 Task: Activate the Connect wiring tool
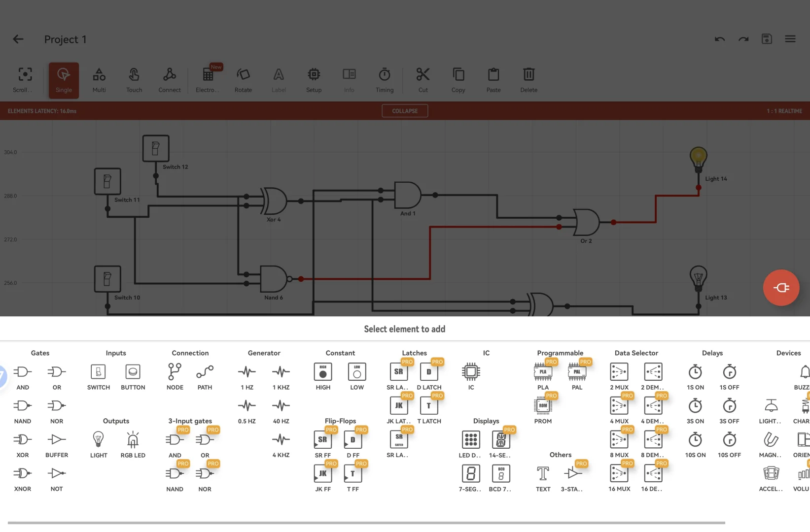coord(170,80)
